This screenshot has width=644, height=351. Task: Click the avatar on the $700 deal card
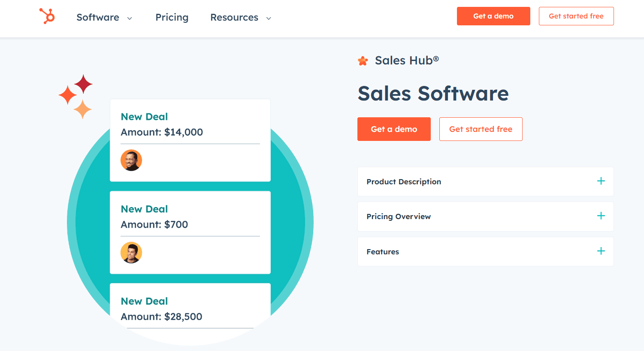click(131, 253)
